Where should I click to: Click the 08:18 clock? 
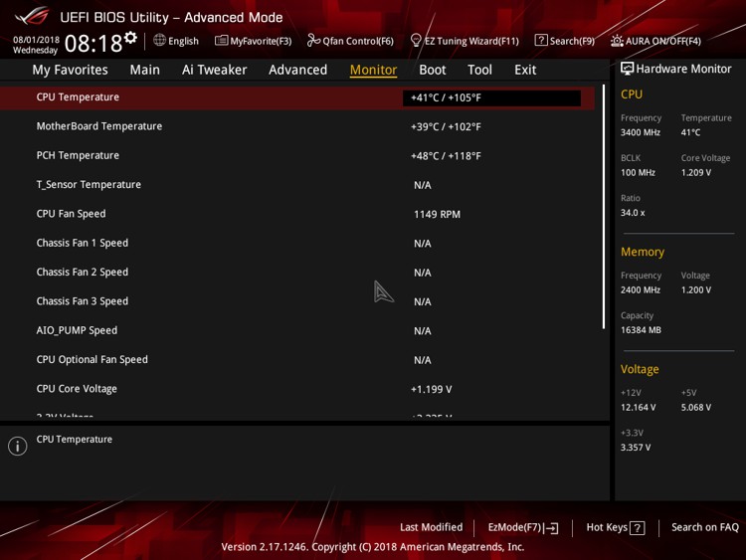tap(93, 44)
